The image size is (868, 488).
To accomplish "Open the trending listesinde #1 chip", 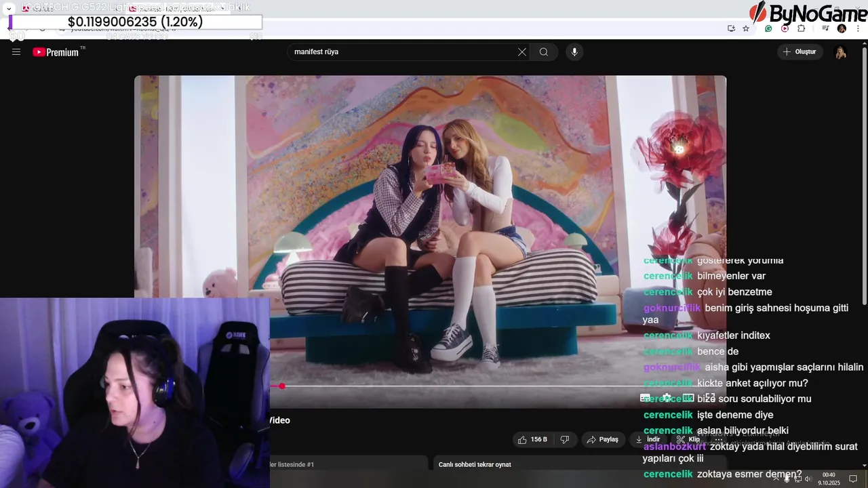I will 292,464.
